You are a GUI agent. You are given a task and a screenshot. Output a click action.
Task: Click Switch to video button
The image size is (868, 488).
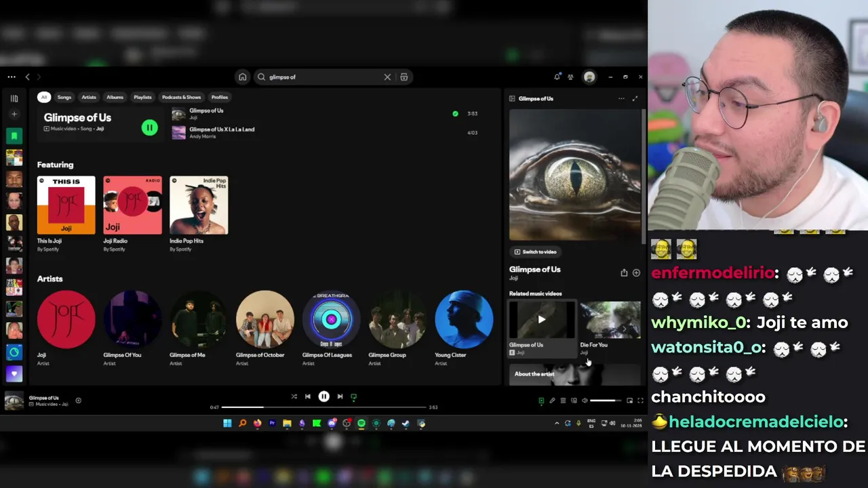tap(536, 252)
